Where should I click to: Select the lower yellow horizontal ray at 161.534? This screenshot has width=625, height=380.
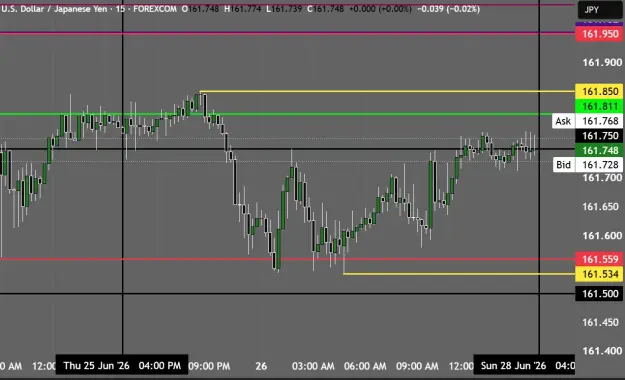[x=458, y=274]
